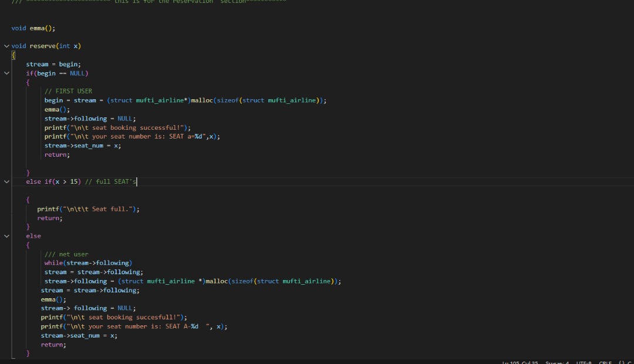Image resolution: width=634 pixels, height=364 pixels.
Task: Collapse the final else block
Action: [x=6, y=235]
